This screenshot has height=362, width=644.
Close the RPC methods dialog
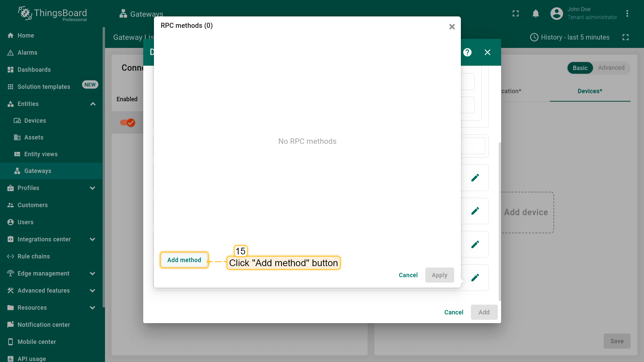point(452,26)
